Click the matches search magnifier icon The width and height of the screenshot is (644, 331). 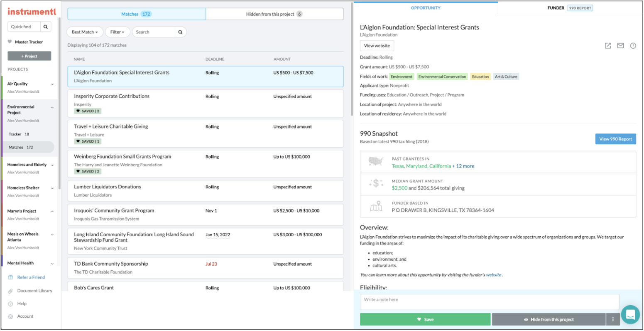pos(180,32)
